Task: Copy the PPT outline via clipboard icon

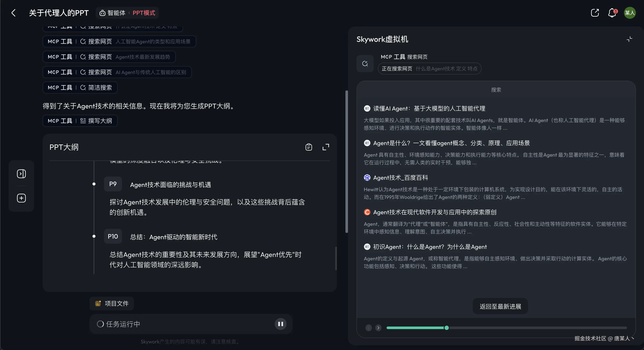Action: (309, 147)
